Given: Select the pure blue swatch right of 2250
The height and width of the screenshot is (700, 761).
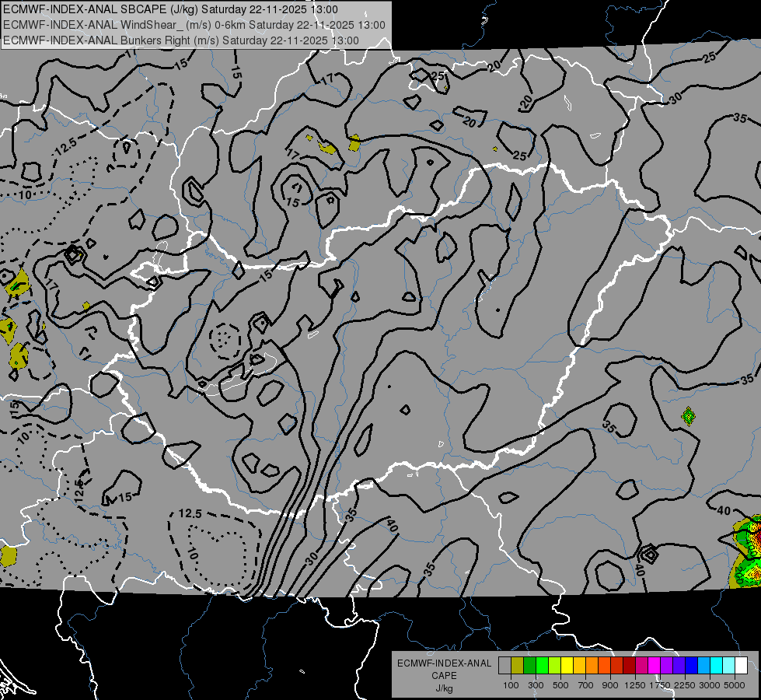Looking at the screenshot, I should tap(691, 665).
